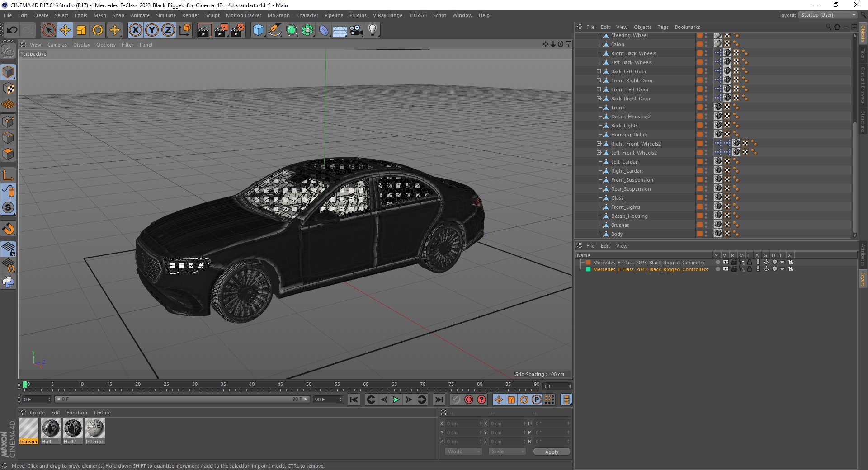This screenshot has height=470, width=868.
Task: Click the Undo arrow icon
Action: (12, 30)
